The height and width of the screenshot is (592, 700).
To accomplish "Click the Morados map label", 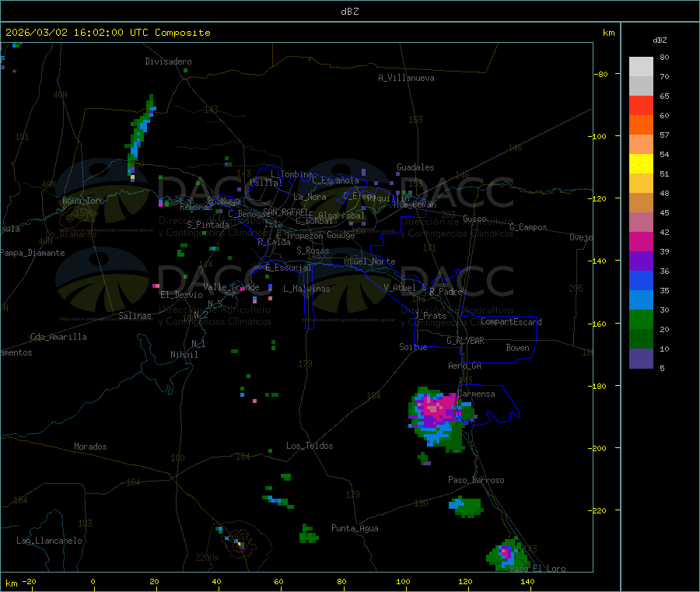I will [x=90, y=447].
